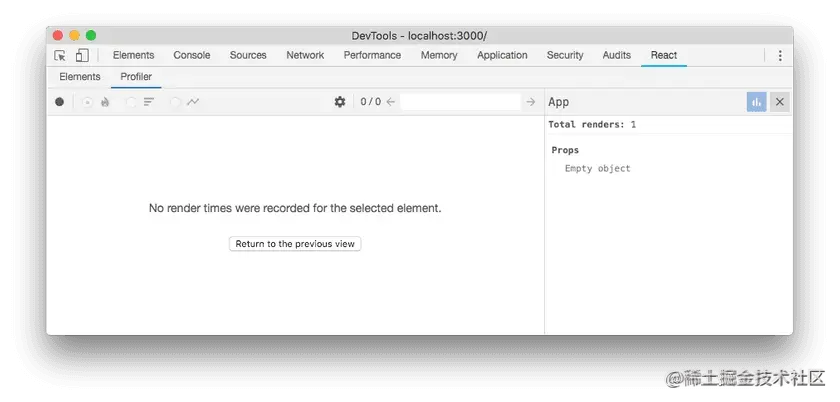Go to next commit arrow
The width and height of the screenshot is (840, 402).
click(530, 102)
